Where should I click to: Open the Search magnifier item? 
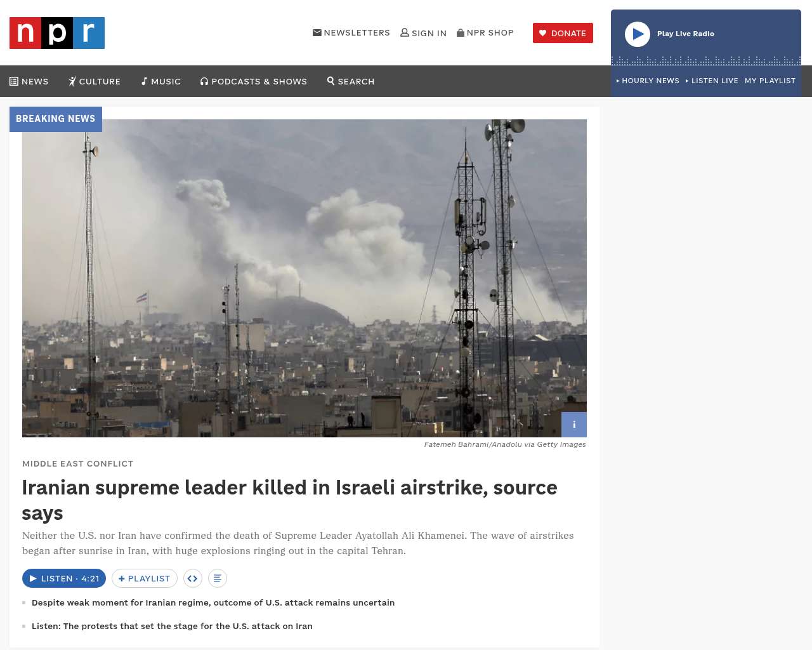tap(351, 81)
